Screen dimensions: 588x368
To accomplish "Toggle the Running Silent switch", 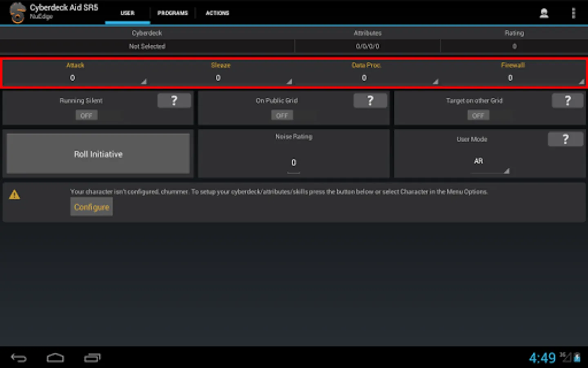I will [86, 116].
